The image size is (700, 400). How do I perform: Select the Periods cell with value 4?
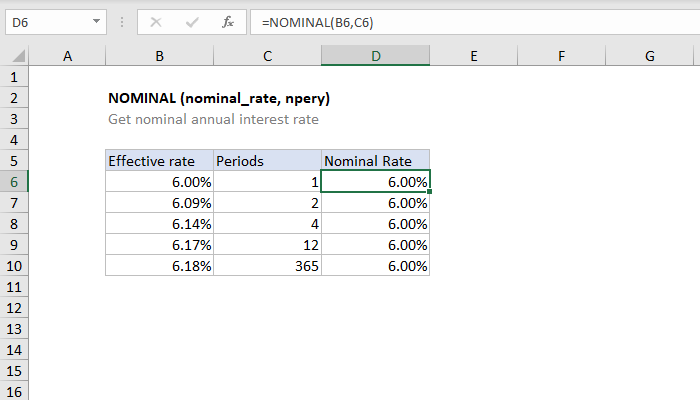[x=267, y=224]
